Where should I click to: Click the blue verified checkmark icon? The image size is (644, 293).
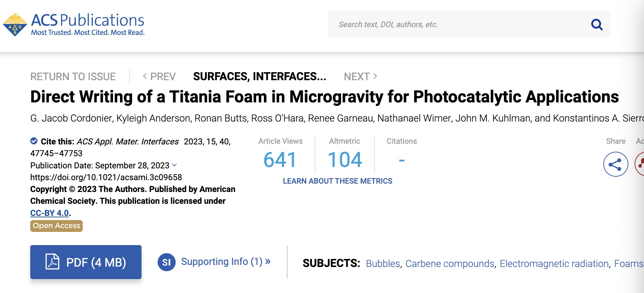34,141
